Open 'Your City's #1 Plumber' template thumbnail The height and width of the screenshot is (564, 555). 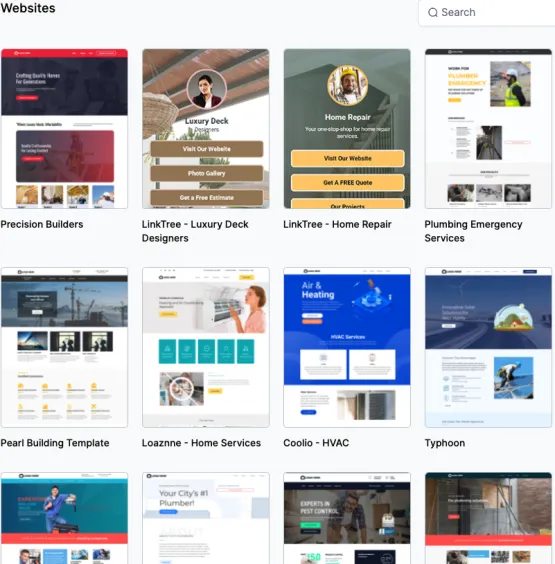point(206,518)
